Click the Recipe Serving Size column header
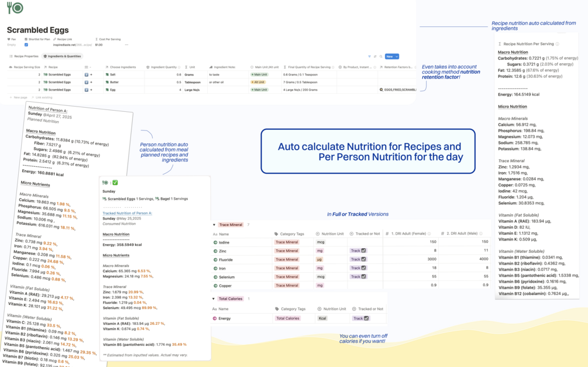The height and width of the screenshot is (367, 588). point(25,67)
